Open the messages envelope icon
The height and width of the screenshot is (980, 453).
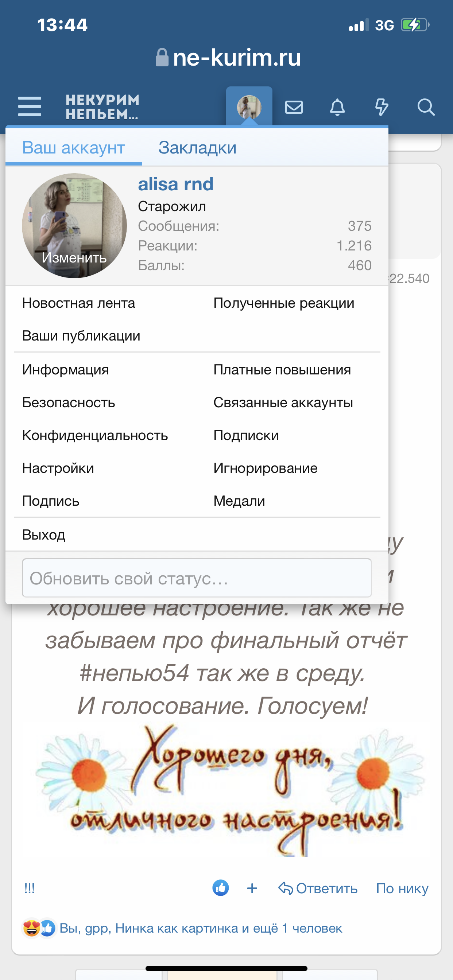[294, 107]
